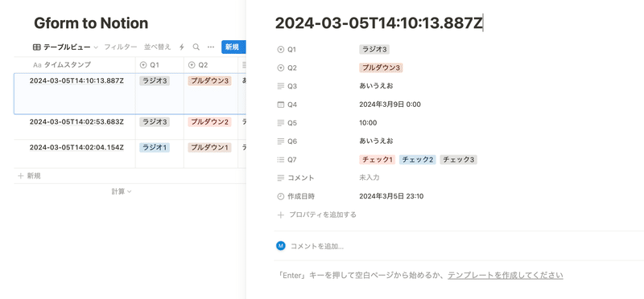The height and width of the screenshot is (299, 644).
Task: Click the lightning bolt automation icon
Action: (182, 47)
